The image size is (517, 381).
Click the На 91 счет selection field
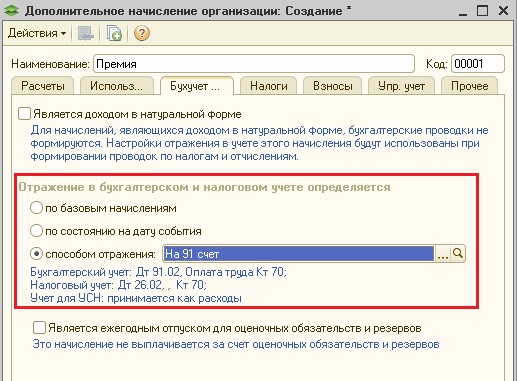pos(299,254)
